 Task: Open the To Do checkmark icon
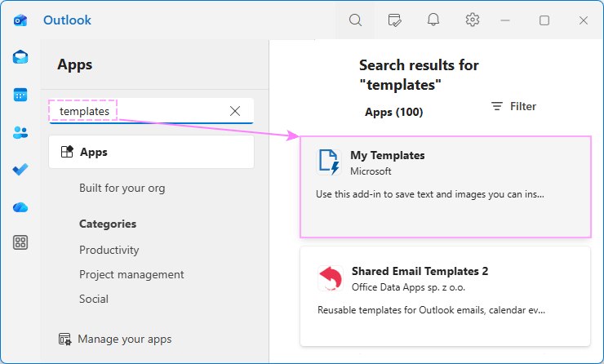[x=20, y=170]
